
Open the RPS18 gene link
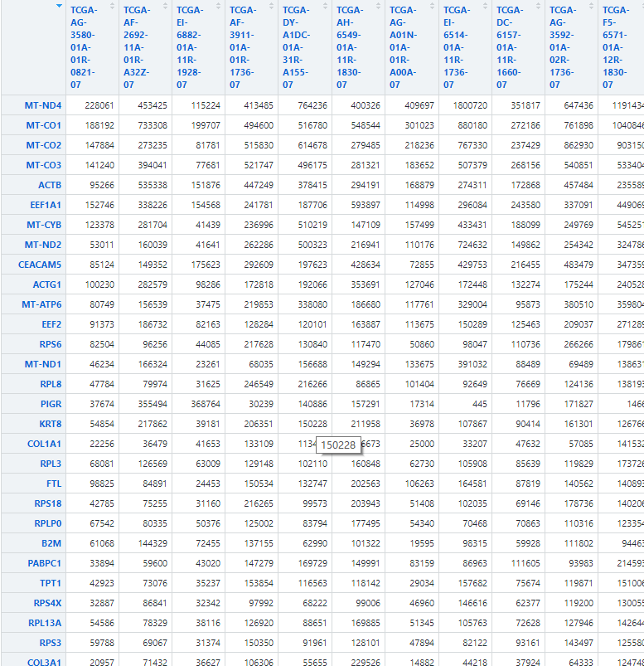(48, 503)
